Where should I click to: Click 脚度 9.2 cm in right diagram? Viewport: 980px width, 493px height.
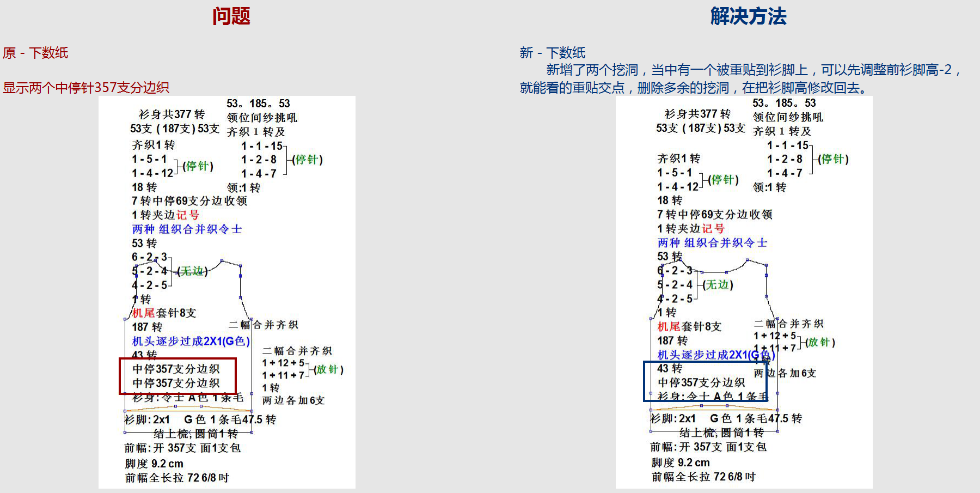click(x=681, y=462)
